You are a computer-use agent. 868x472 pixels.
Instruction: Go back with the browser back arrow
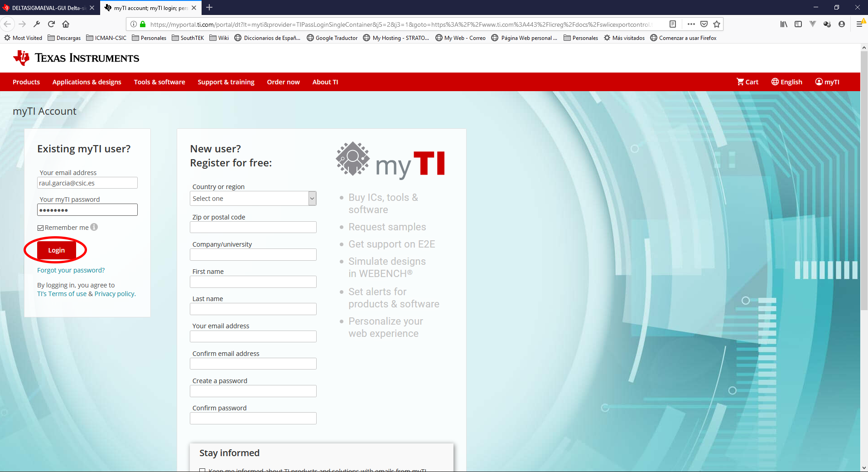pos(7,24)
